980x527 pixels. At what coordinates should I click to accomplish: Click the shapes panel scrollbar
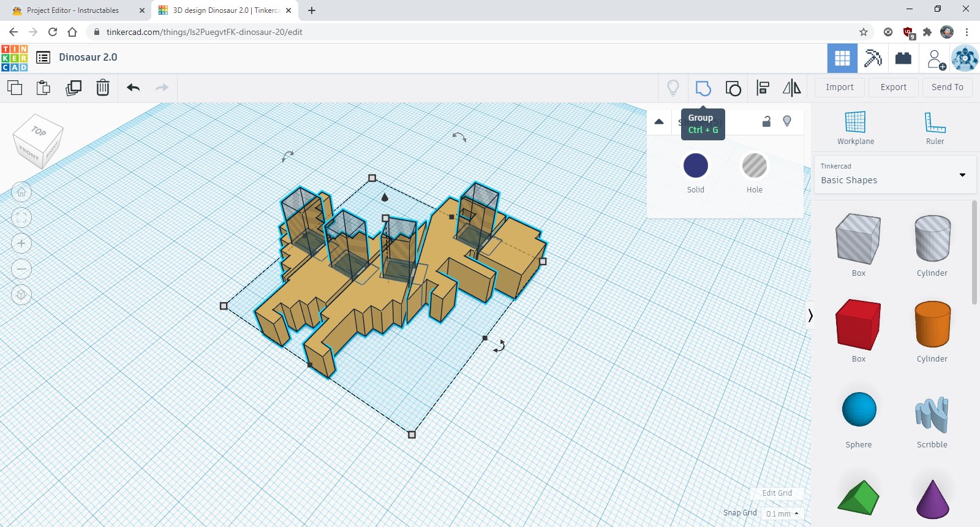974,252
